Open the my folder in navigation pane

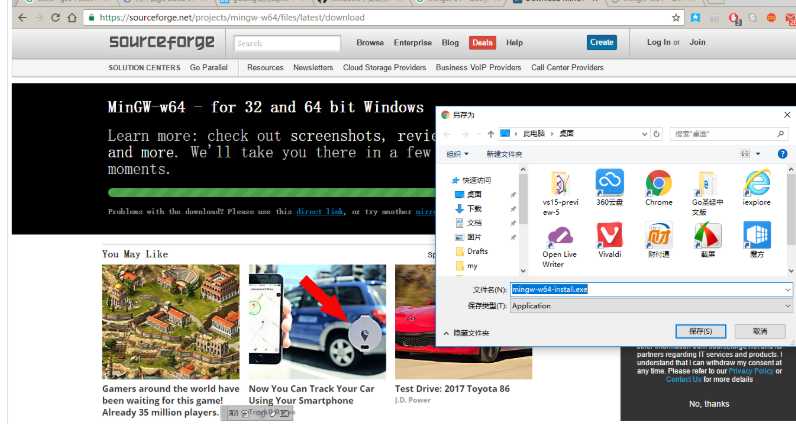tap(467, 266)
